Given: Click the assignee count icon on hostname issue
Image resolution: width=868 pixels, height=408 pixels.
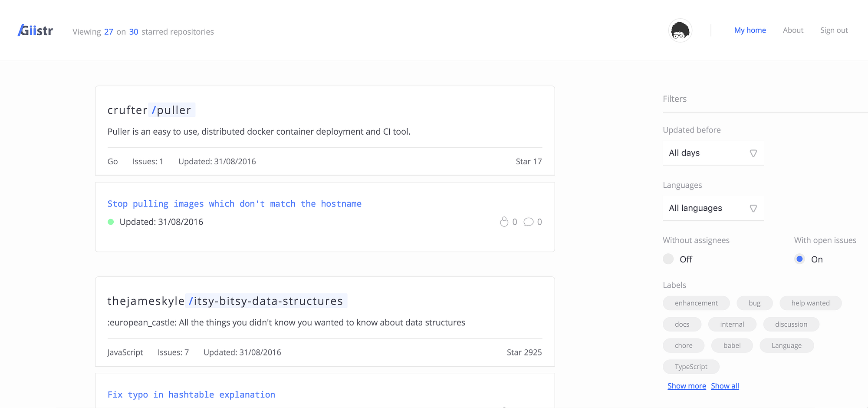Looking at the screenshot, I should click(x=504, y=222).
